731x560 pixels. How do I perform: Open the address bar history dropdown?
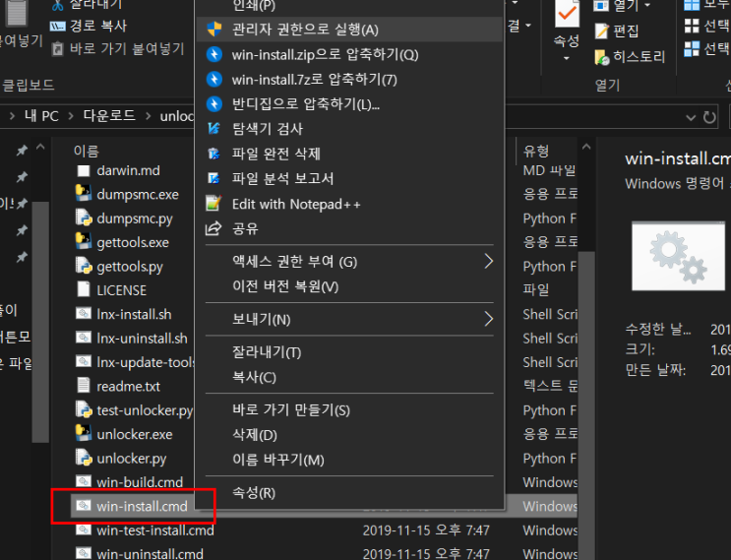[x=691, y=117]
